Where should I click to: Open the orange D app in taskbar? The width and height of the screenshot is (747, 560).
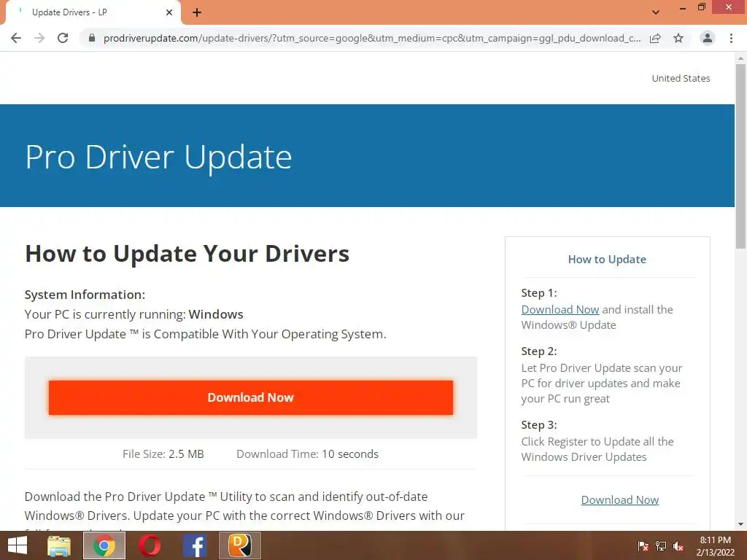coord(239,545)
